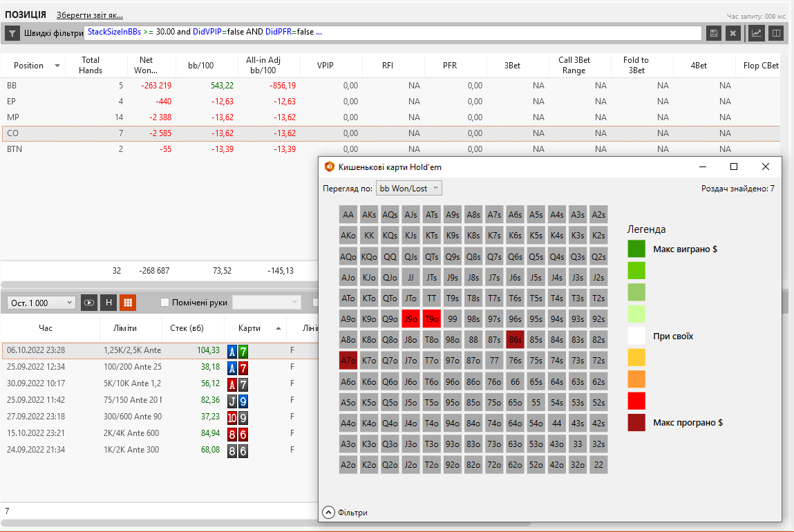Click the J9 cards in hand list
This screenshot has width=794, height=532.
coord(238,401)
